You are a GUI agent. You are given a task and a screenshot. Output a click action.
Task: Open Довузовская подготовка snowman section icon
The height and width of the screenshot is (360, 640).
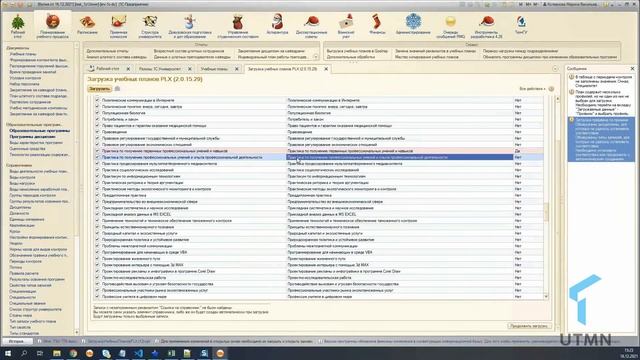pyautogui.click(x=189, y=25)
